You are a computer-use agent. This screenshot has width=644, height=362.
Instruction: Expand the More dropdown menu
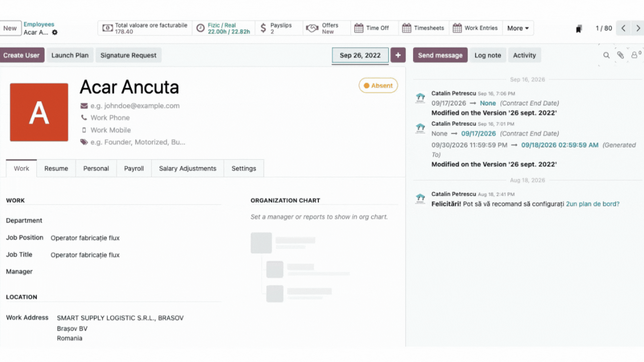coord(518,28)
